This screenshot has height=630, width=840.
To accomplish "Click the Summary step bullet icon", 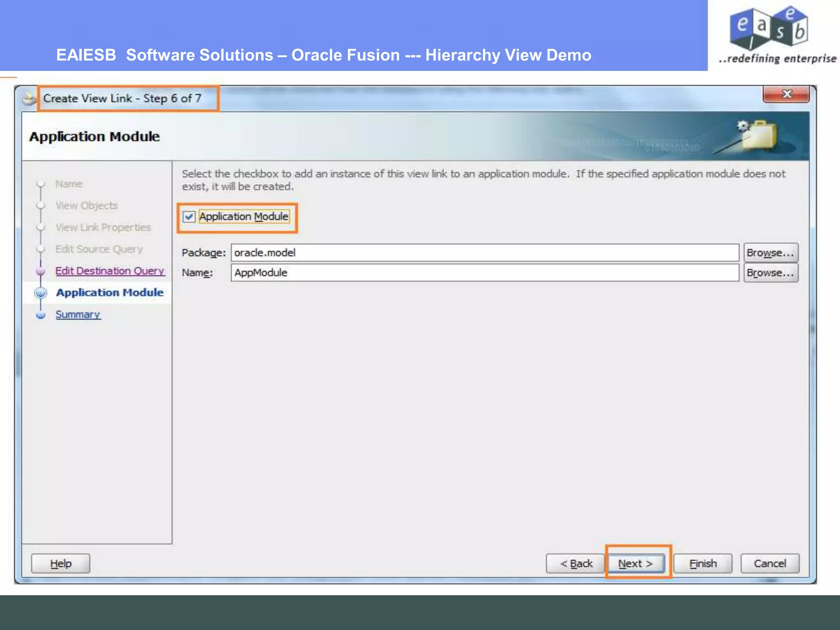I will (x=41, y=315).
